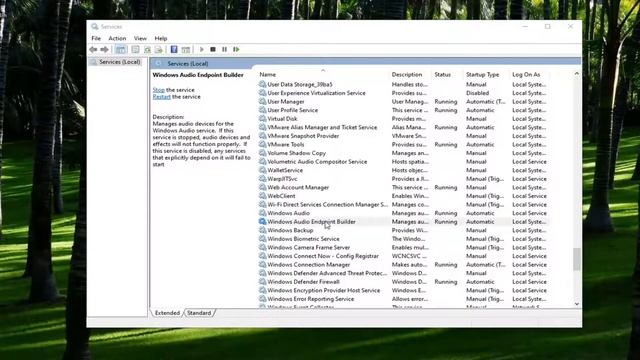Toggle the Show/Hide Console Tree toolbar icon

(121, 49)
